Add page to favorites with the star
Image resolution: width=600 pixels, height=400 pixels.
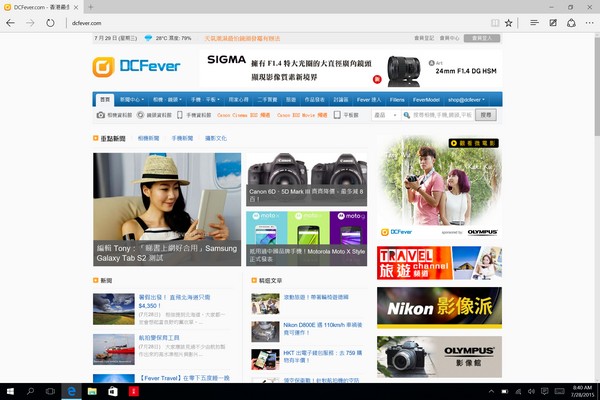click(x=509, y=23)
